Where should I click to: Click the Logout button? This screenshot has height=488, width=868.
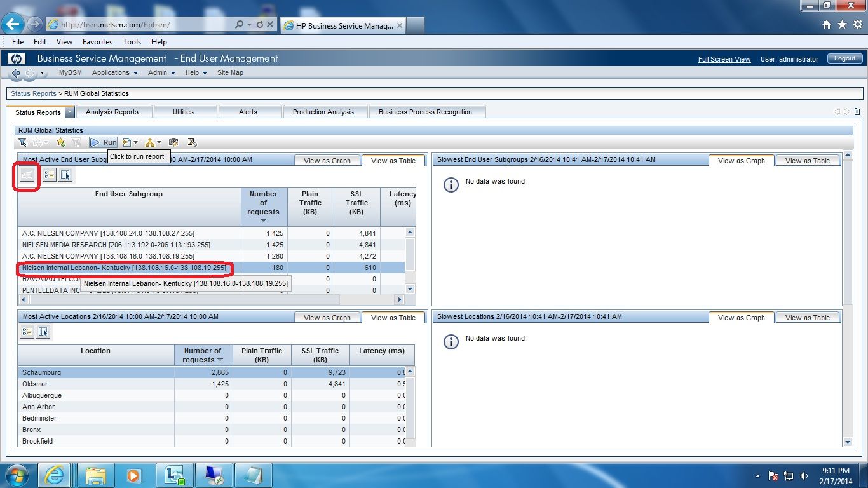pos(844,58)
